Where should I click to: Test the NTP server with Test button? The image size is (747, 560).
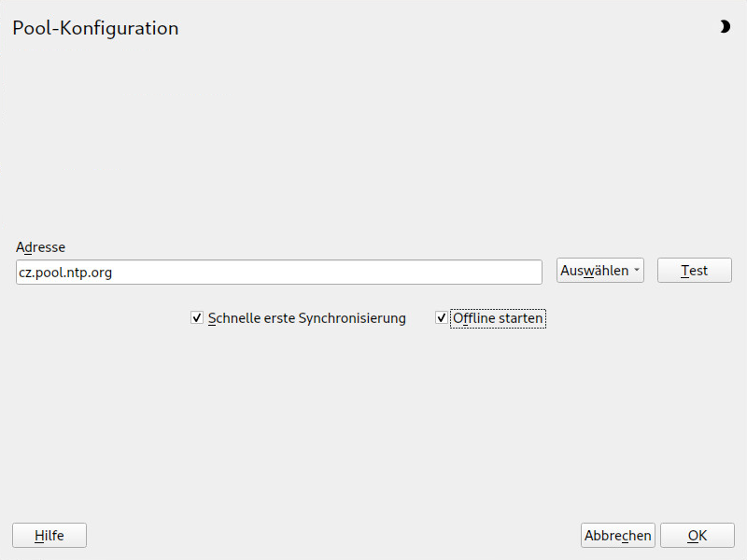(x=694, y=271)
